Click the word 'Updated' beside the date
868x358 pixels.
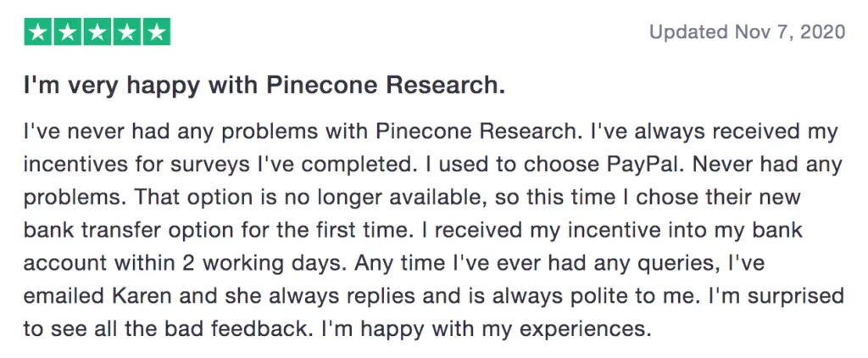click(688, 32)
